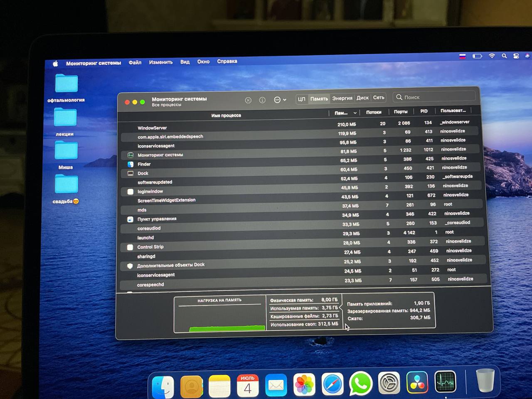The width and height of the screenshot is (532, 399).
Task: Open the Окно menu
Action: click(203, 62)
